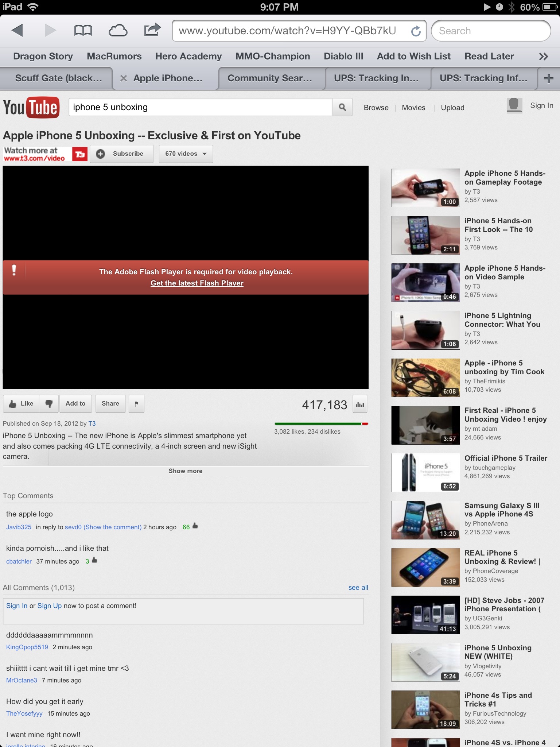Viewport: 560px width, 747px height.
Task: Click Upload in YouTube header
Action: 452,108
